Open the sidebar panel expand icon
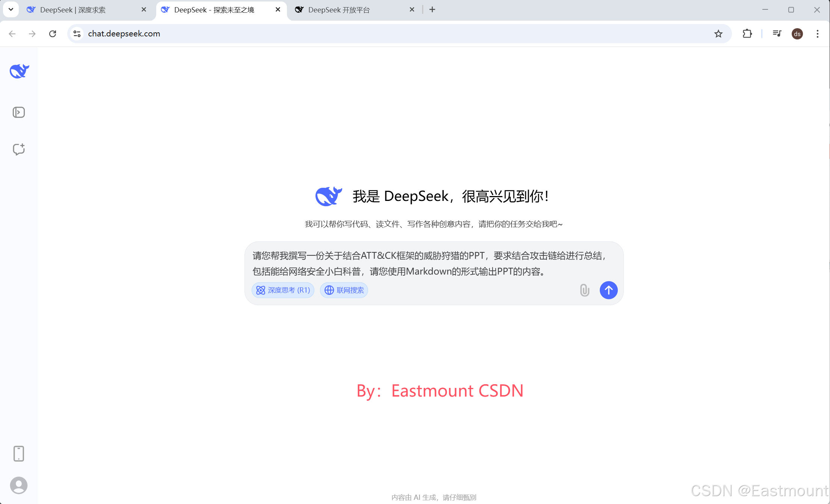 tap(19, 112)
